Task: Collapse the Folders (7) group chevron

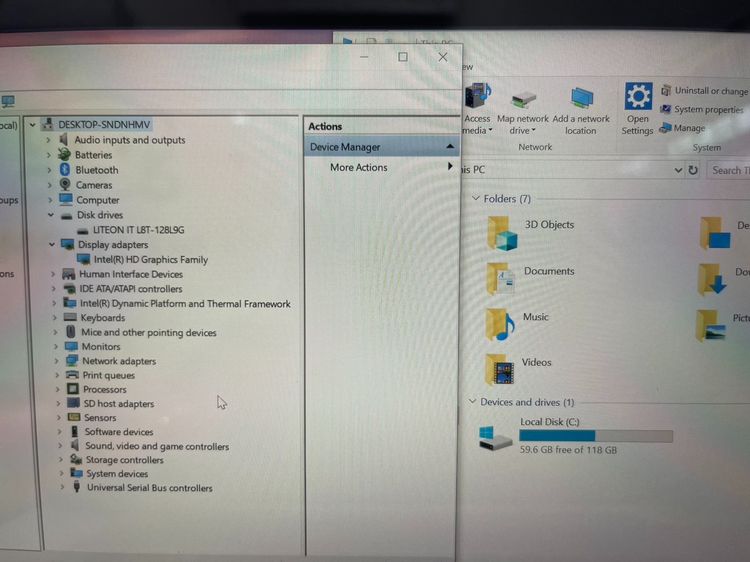Action: [x=475, y=198]
